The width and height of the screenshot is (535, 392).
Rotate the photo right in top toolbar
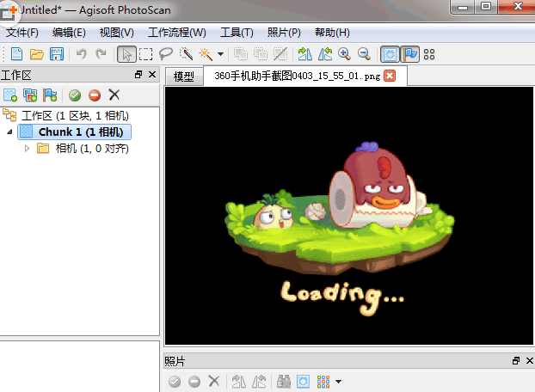[324, 54]
